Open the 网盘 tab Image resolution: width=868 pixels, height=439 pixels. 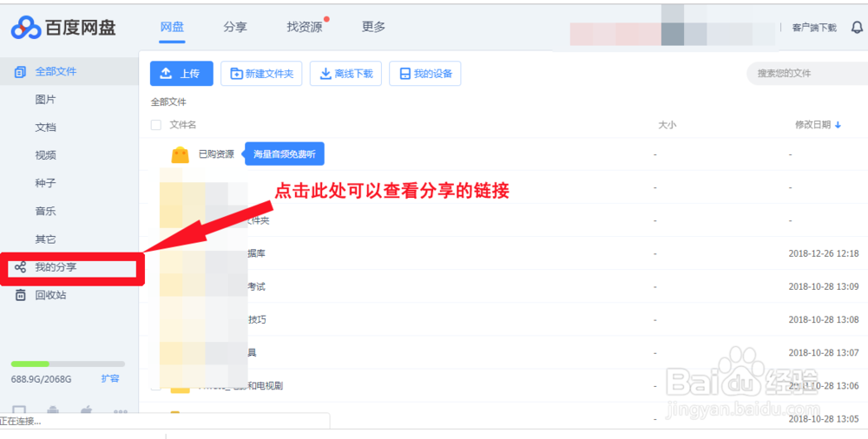click(172, 27)
